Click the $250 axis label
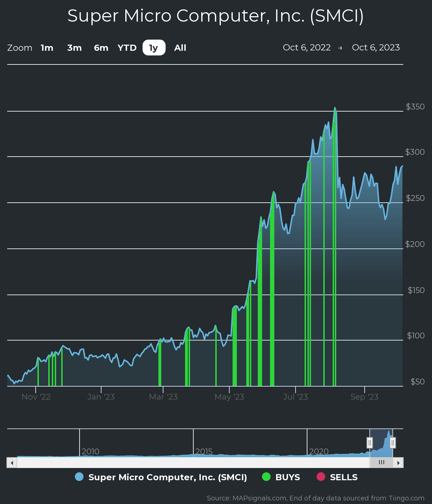The height and width of the screenshot is (504, 432). pyautogui.click(x=415, y=198)
